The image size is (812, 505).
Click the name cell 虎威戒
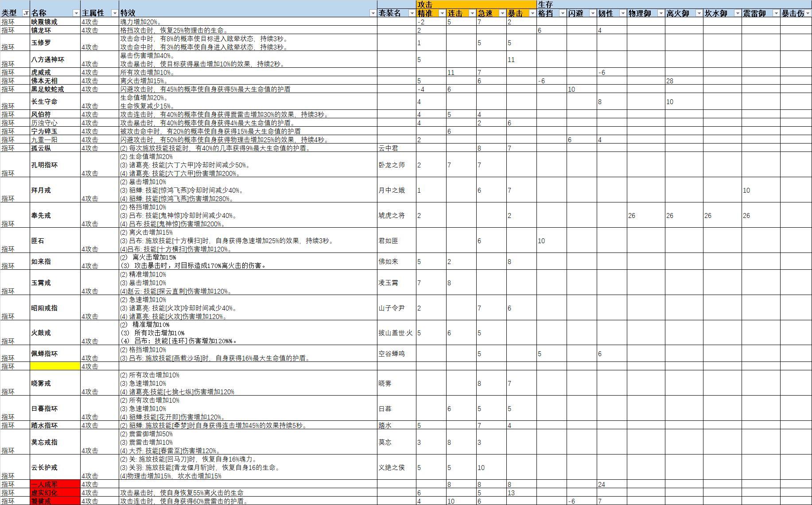pyautogui.click(x=55, y=72)
